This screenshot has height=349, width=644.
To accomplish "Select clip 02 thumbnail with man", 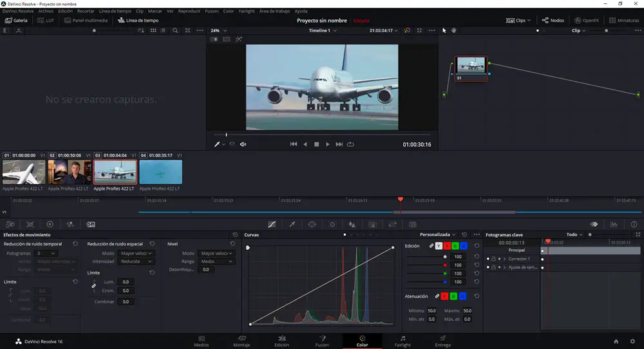I will [70, 172].
